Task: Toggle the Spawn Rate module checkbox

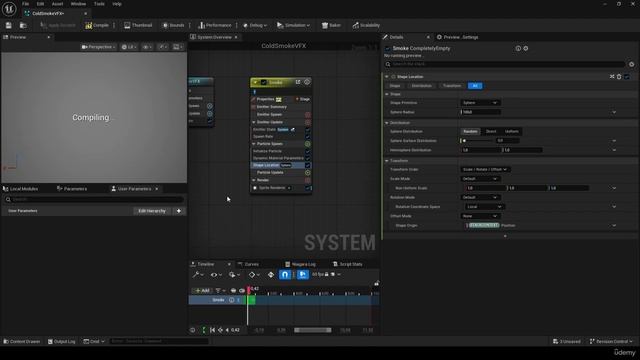Action: pos(308,136)
